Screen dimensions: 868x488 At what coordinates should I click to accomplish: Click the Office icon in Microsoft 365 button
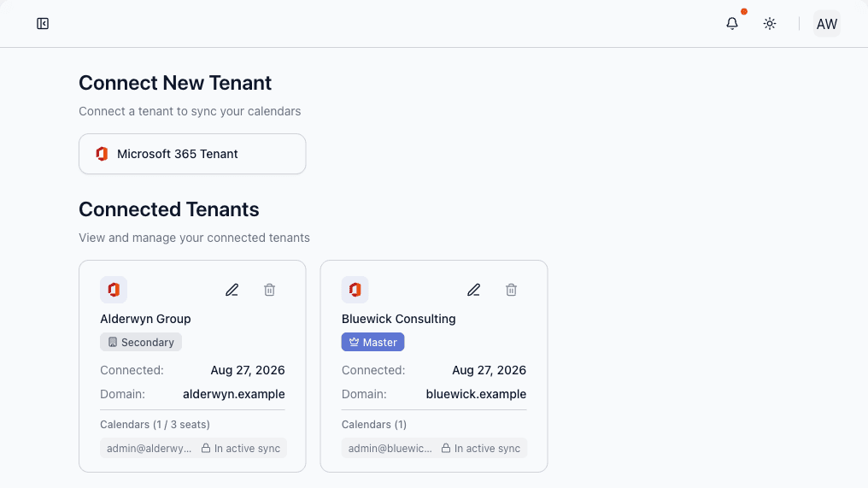coord(102,154)
